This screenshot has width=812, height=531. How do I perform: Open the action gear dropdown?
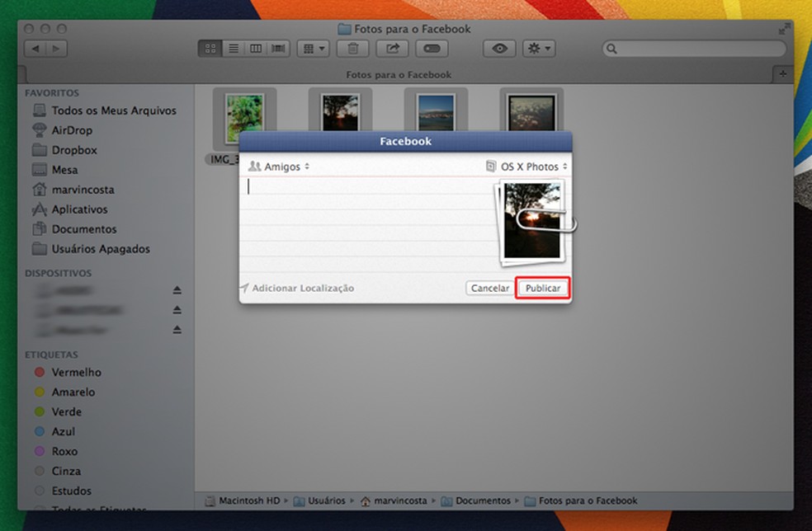click(539, 49)
